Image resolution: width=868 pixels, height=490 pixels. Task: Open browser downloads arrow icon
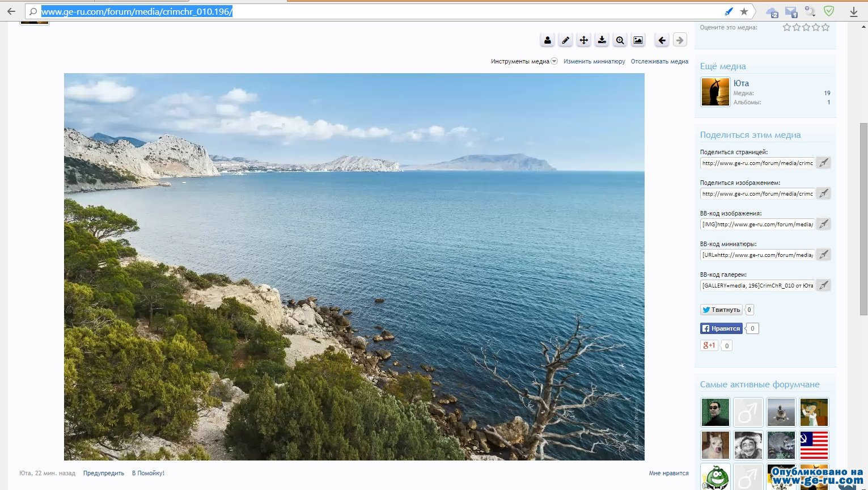pos(853,11)
